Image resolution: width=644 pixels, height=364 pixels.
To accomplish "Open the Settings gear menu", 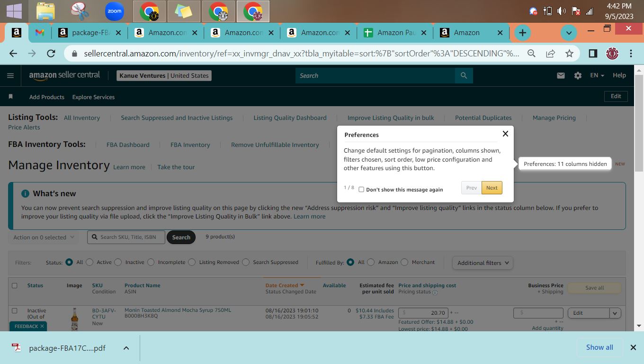I will [x=578, y=75].
